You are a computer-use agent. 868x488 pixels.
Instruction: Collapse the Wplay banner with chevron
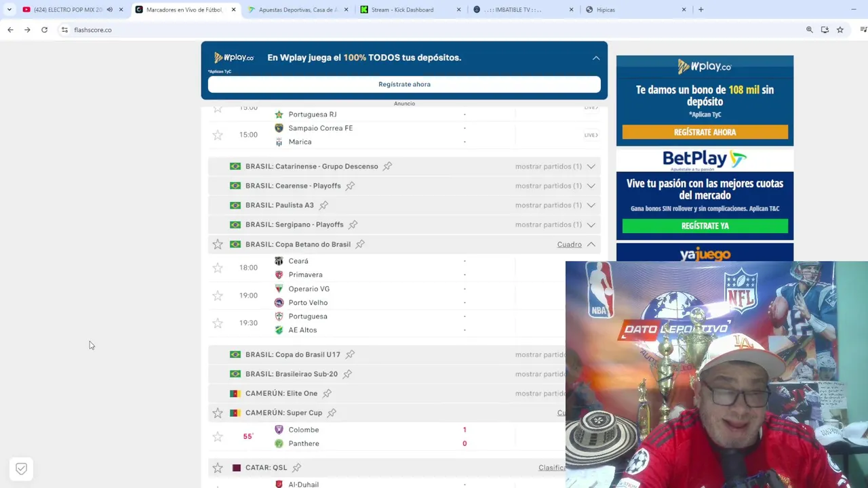[x=596, y=58]
